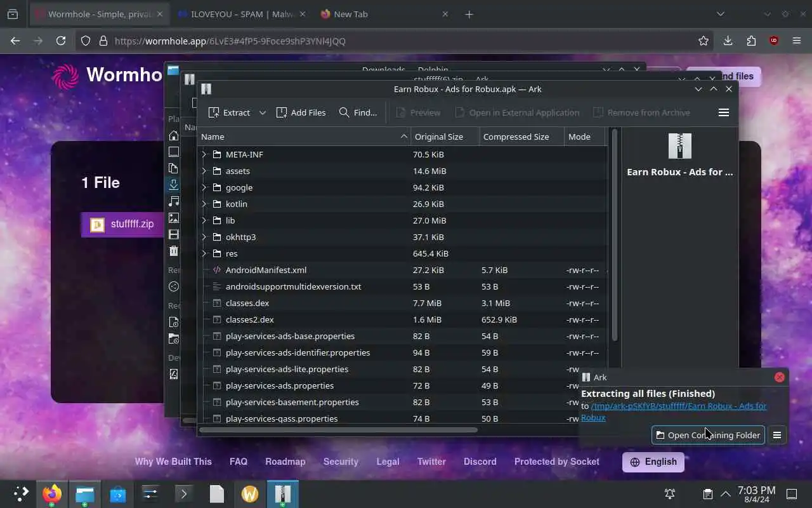Open the KDE application launcher
The height and width of the screenshot is (508, 812).
tap(21, 493)
